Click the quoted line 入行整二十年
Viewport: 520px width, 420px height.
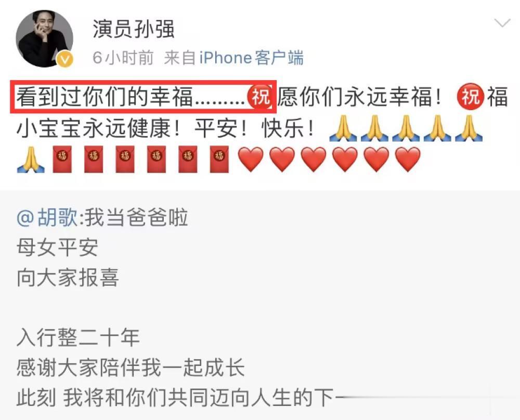78,337
